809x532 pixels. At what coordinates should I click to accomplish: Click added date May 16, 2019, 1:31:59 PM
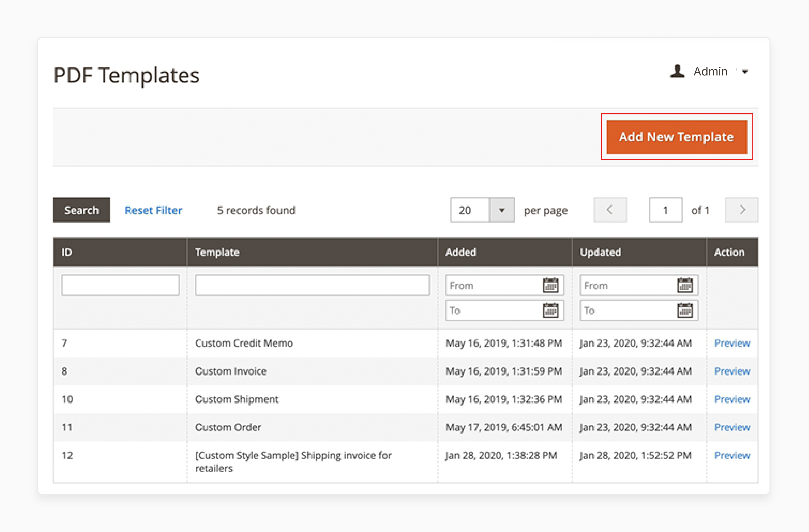(x=504, y=371)
